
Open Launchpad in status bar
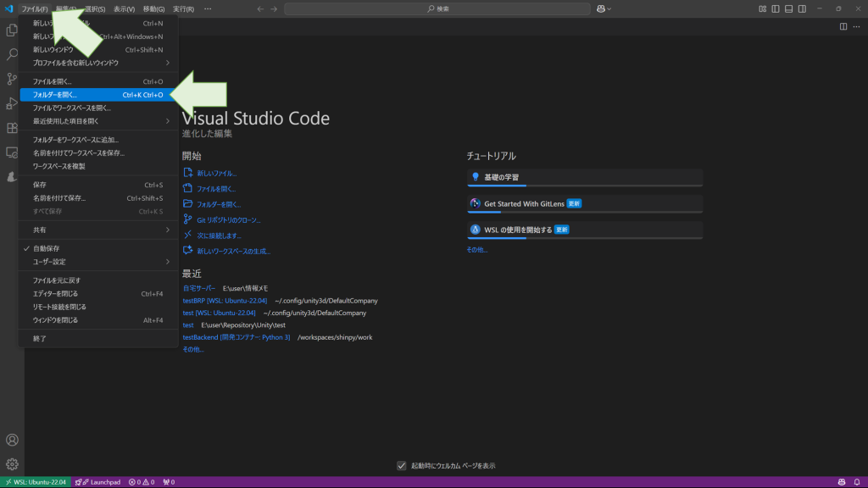(98, 482)
